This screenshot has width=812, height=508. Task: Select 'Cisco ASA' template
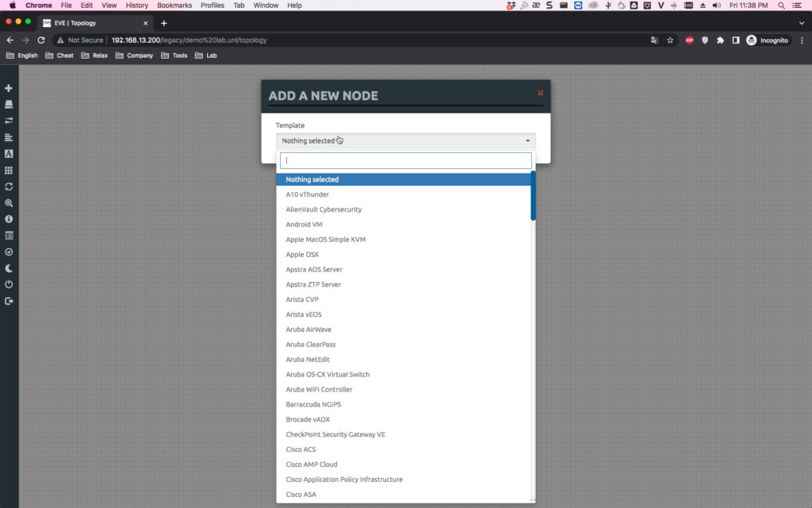coord(403,495)
